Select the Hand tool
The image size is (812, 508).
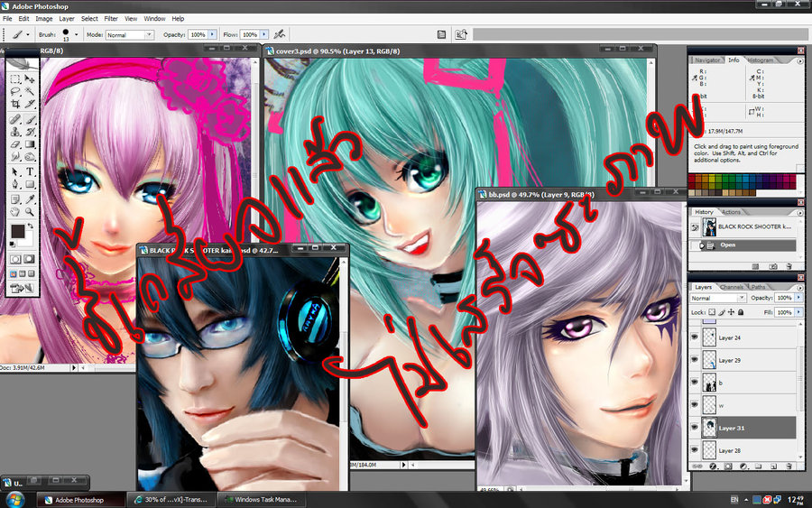(x=15, y=211)
